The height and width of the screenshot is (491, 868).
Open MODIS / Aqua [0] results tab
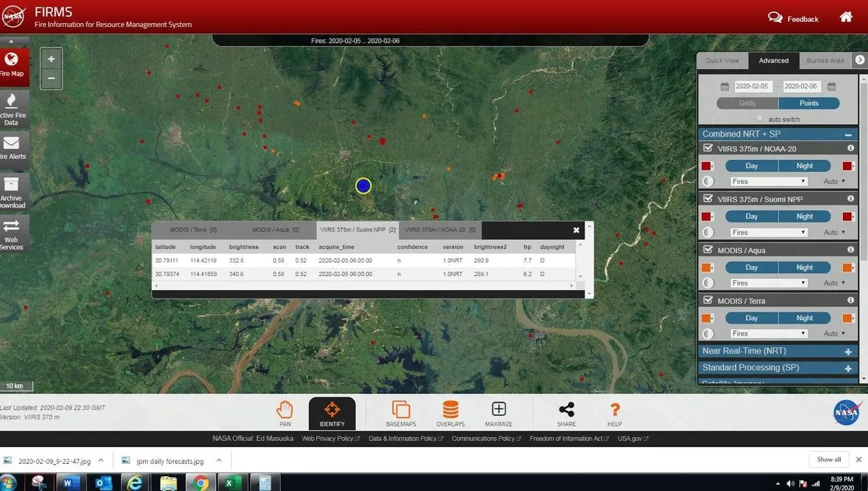(x=275, y=230)
